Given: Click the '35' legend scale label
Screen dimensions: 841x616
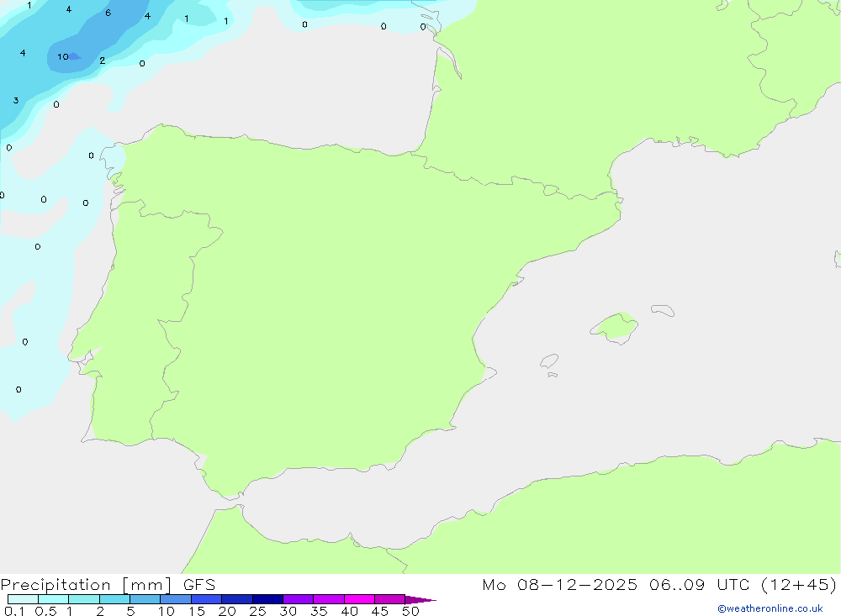Looking at the screenshot, I should [319, 611].
